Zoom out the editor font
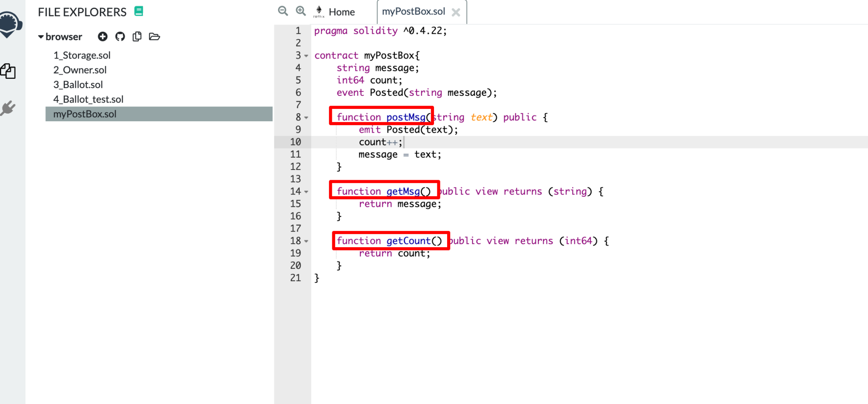 click(283, 11)
